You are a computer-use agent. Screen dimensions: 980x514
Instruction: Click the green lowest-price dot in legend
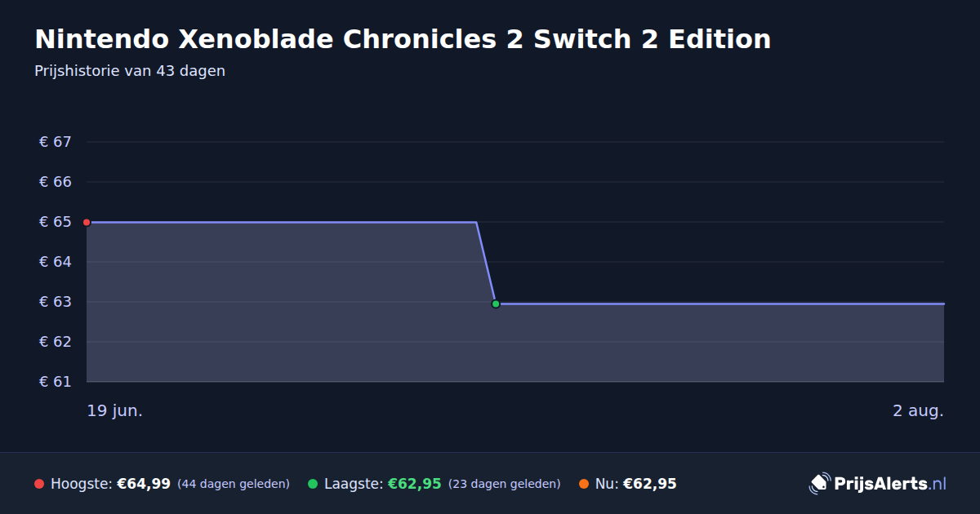pyautogui.click(x=313, y=484)
